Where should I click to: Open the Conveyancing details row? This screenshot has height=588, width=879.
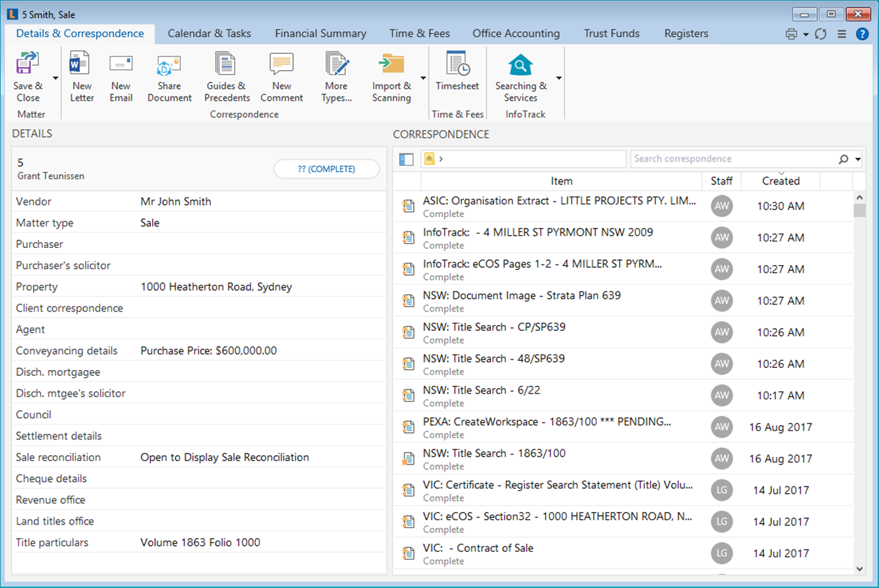[199, 351]
